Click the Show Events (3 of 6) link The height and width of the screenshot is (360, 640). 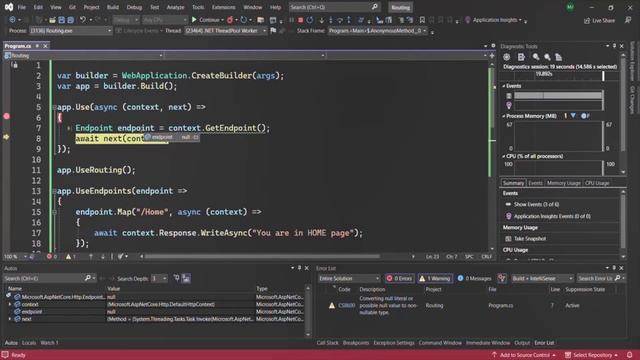point(536,204)
